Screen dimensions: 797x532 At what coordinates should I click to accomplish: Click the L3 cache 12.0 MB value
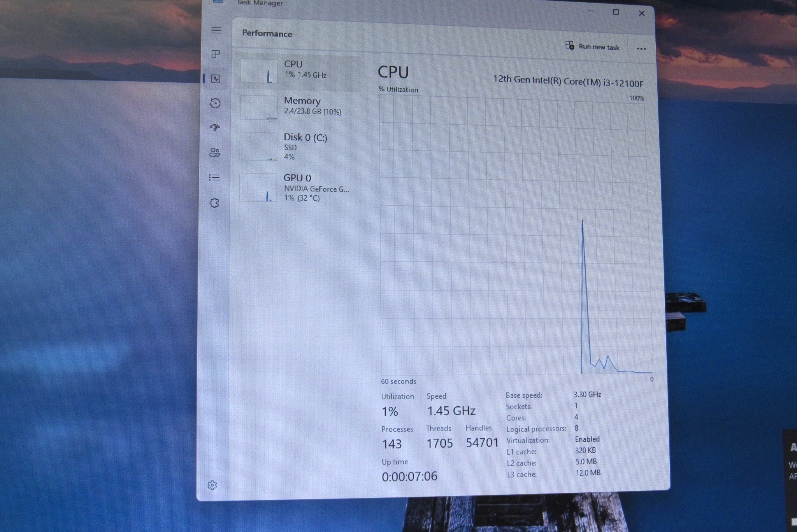coord(588,473)
